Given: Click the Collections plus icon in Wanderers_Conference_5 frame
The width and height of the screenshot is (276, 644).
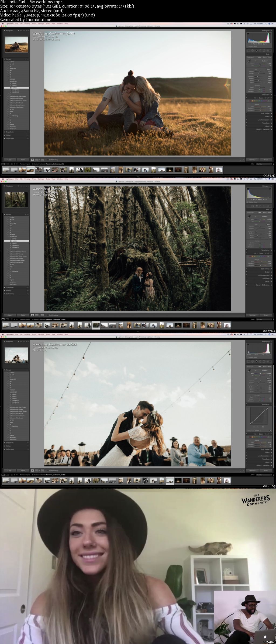Looking at the screenshot, I should (28, 138).
